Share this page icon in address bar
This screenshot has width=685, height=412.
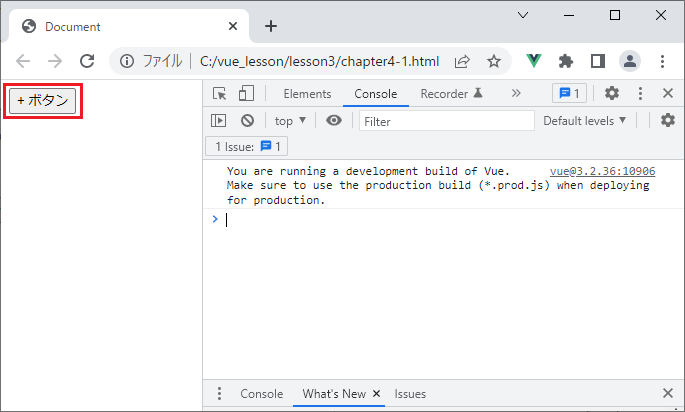(462, 61)
